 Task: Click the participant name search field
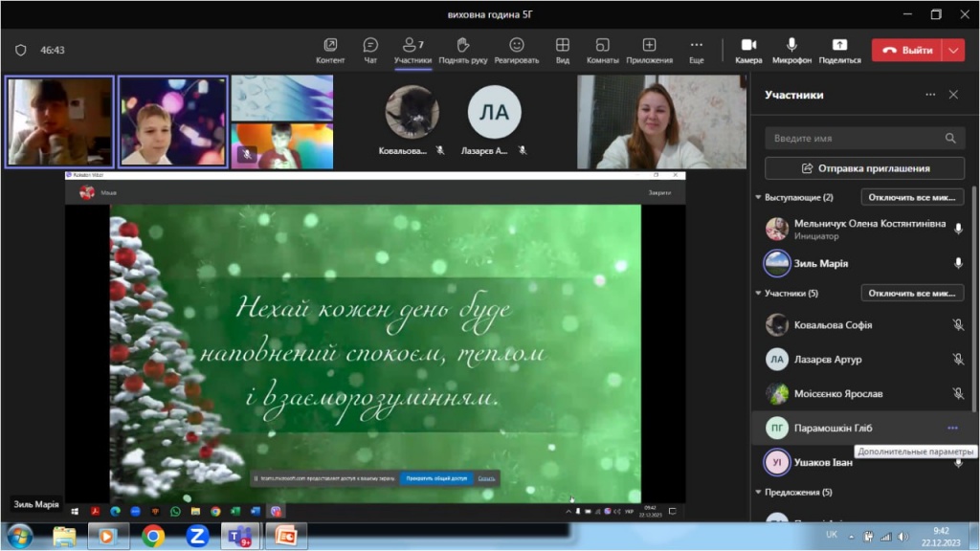point(857,139)
